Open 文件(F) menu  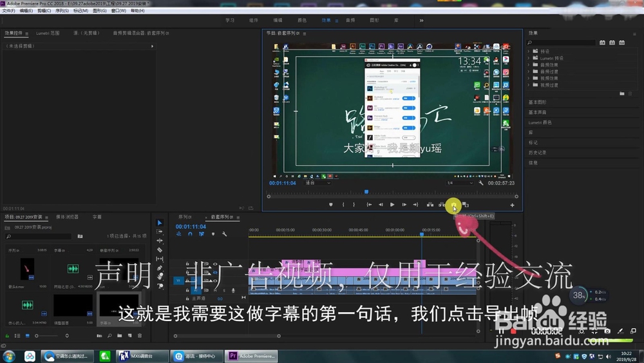(x=8, y=11)
